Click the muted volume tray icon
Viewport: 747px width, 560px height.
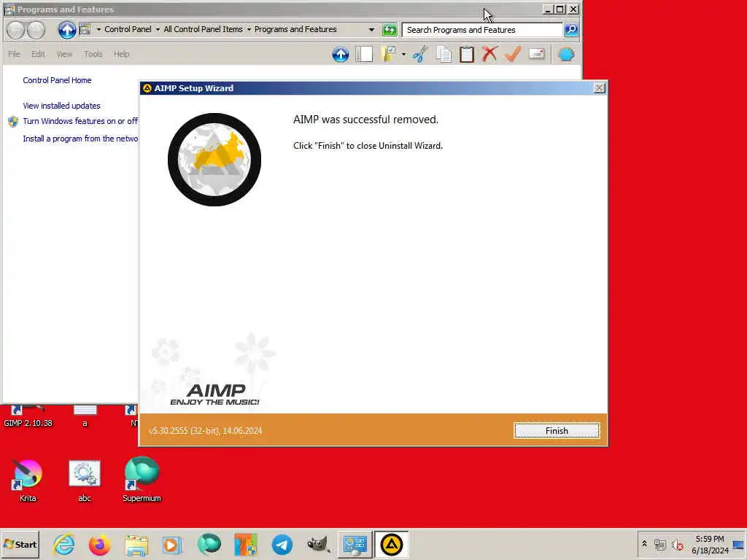click(677, 544)
